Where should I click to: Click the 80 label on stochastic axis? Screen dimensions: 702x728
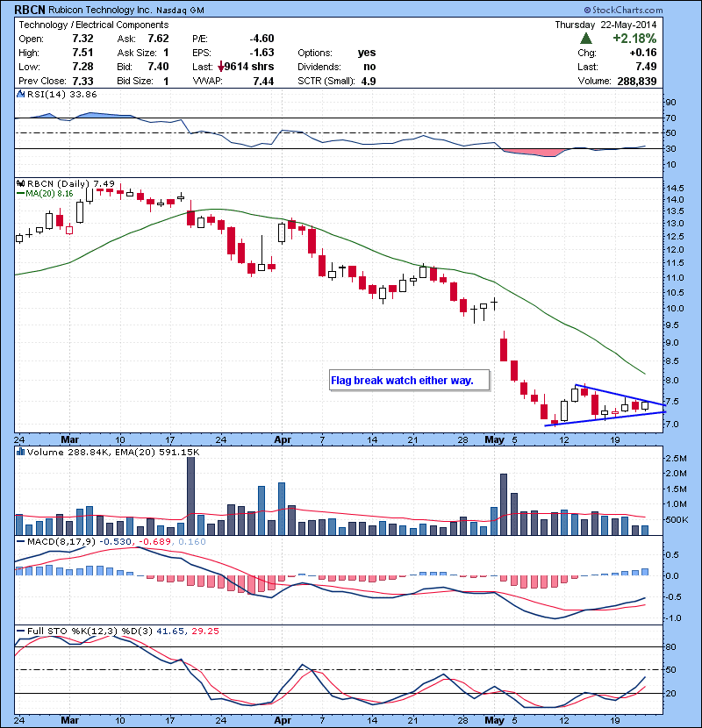coord(671,646)
